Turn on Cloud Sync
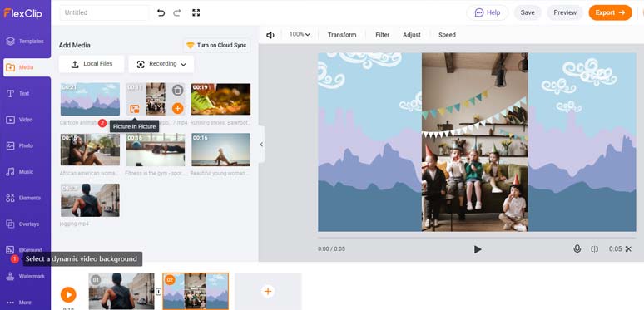The image size is (644, 310). click(x=216, y=45)
